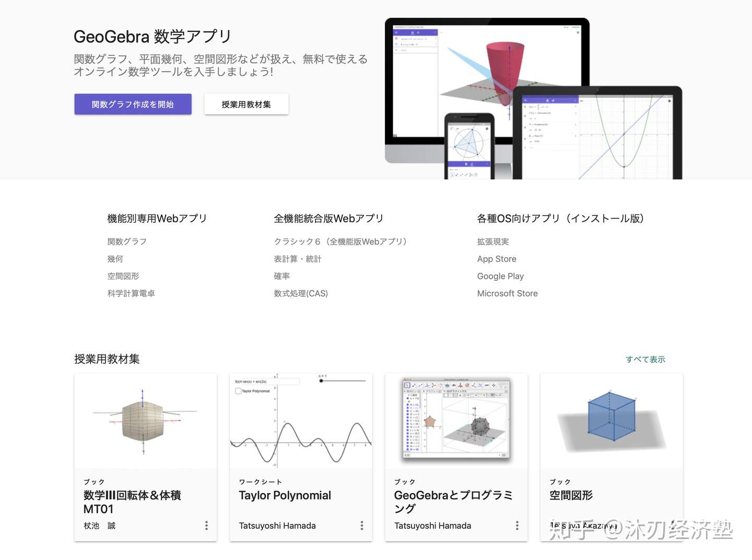Open more options for Taylor Polynomial card
Image resolution: width=752 pixels, height=560 pixels.
coord(362,526)
